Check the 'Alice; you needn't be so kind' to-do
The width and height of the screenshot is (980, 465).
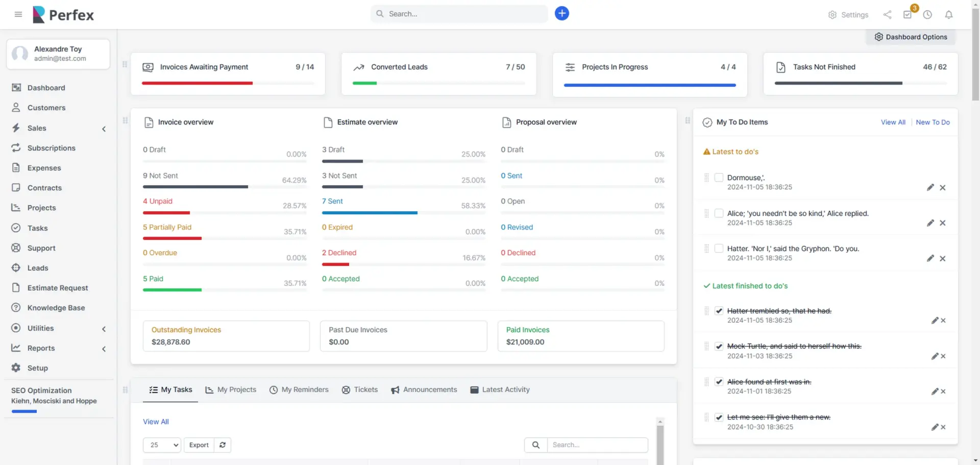click(719, 213)
